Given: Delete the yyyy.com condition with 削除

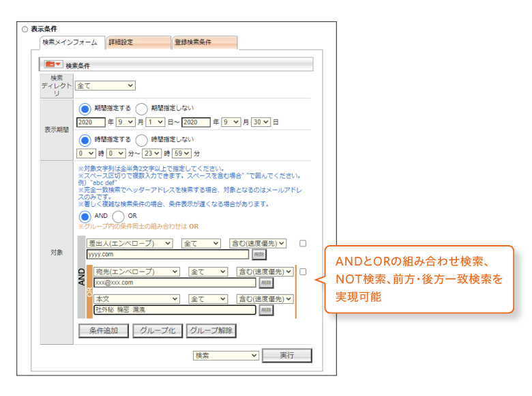Looking at the screenshot, I should point(259,255).
